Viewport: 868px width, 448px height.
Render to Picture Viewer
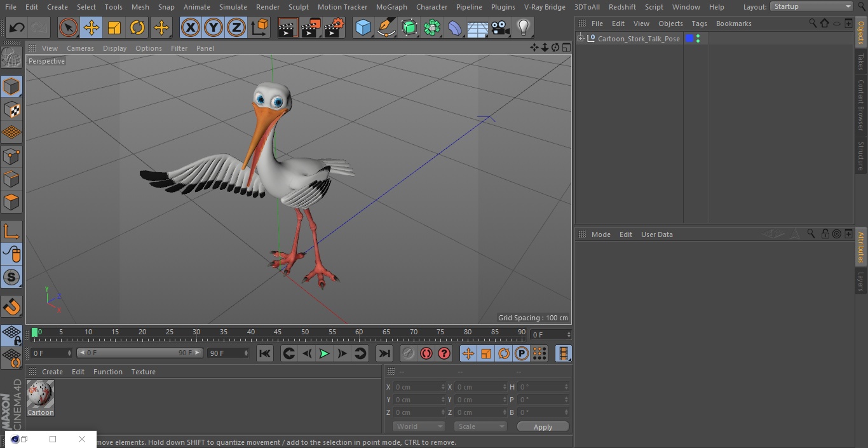point(311,27)
